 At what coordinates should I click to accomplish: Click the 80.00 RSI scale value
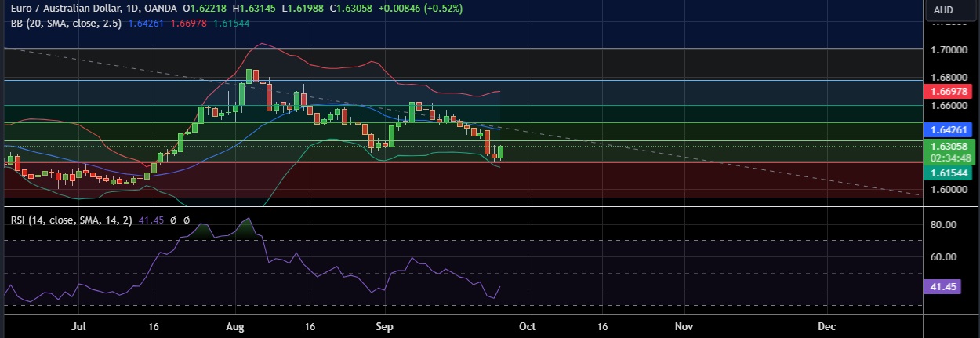point(944,225)
